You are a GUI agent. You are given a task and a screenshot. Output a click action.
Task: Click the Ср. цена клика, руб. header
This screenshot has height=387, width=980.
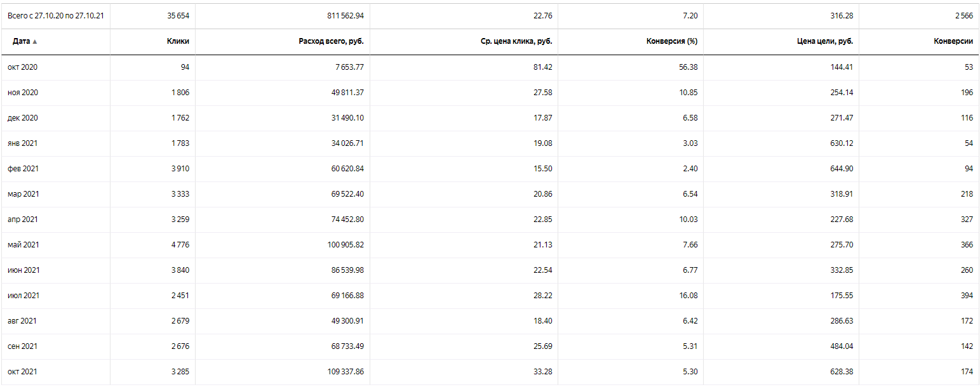516,41
